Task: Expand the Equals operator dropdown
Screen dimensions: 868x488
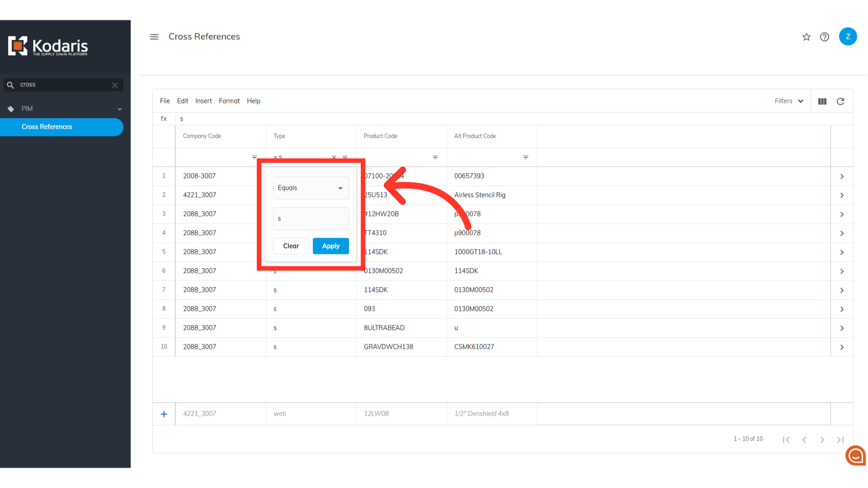Action: pyautogui.click(x=311, y=188)
